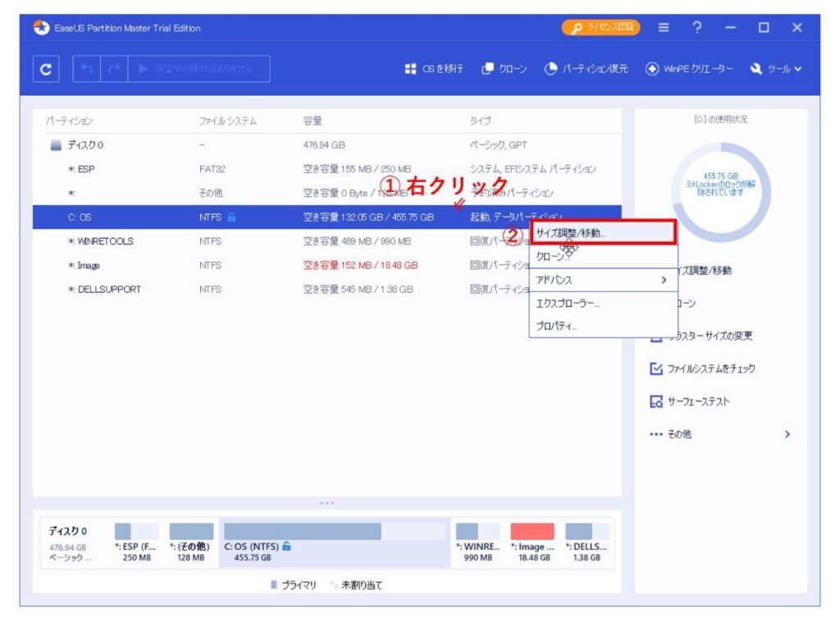The height and width of the screenshot is (626, 840).
Task: Click the パーティション復元 pie icon
Action: [x=550, y=69]
